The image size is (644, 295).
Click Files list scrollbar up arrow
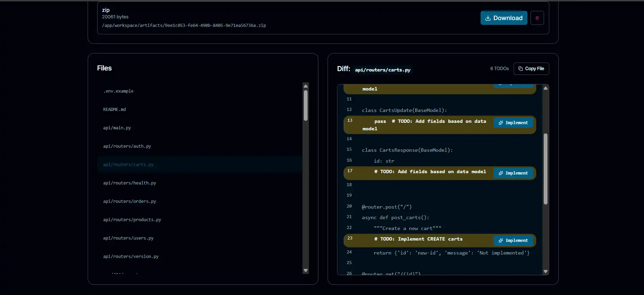coord(306,86)
